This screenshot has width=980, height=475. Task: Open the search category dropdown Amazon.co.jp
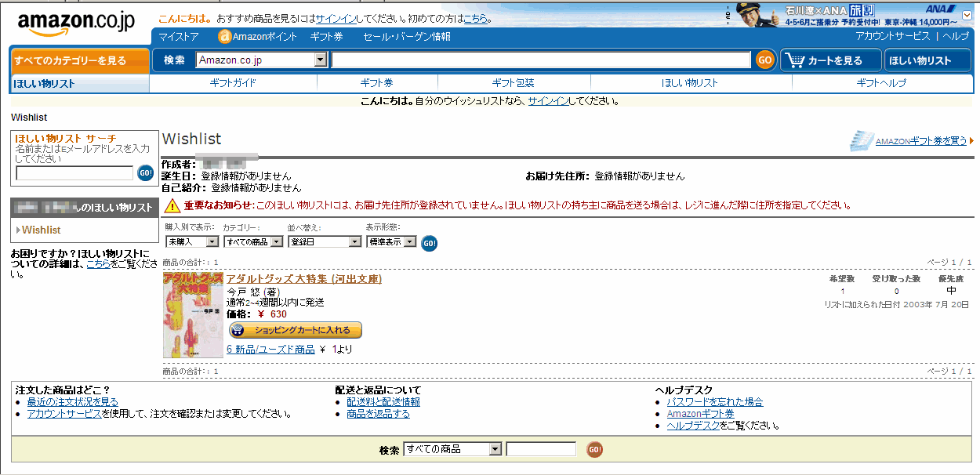tap(320, 60)
